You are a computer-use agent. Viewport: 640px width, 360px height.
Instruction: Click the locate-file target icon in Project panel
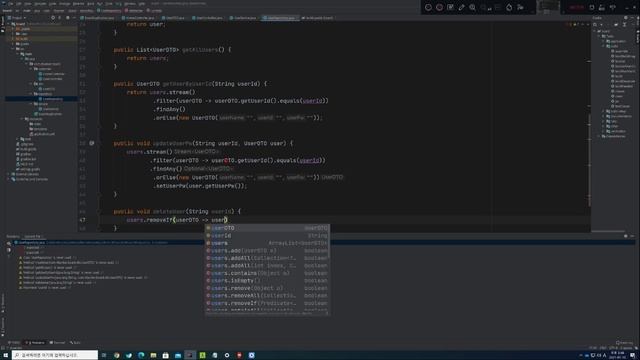point(53,18)
